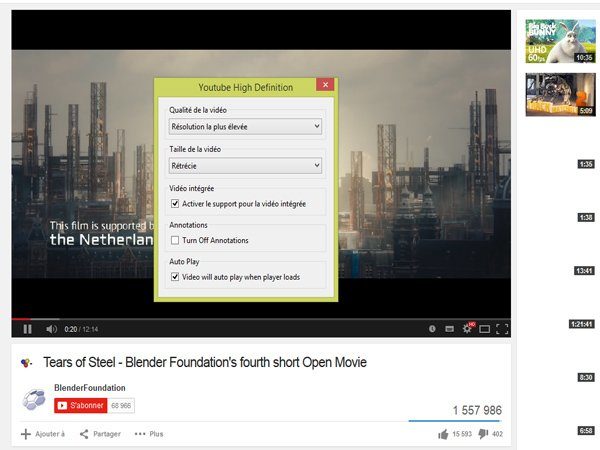This screenshot has width=600, height=450.
Task: Click the Partager share button
Action: [100, 434]
